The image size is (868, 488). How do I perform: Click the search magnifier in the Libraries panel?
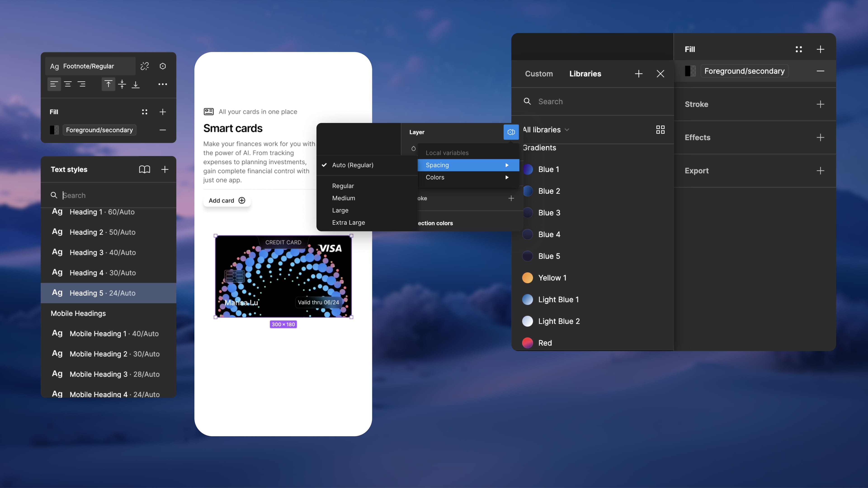(x=527, y=101)
